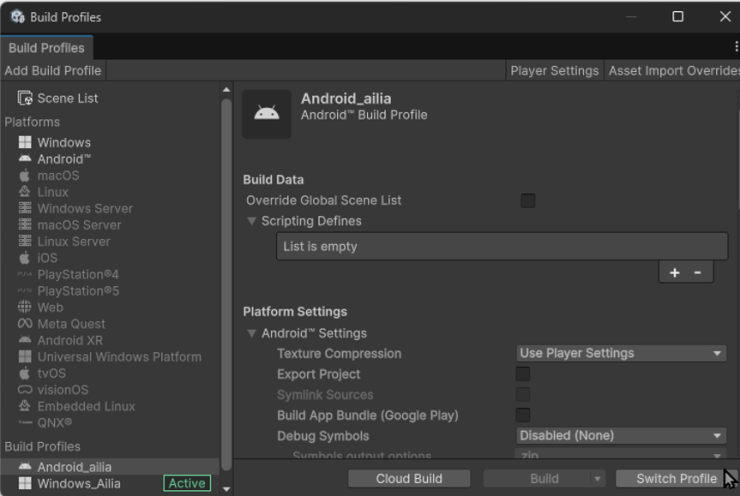Enable Build App Bundle (Google Play)

coord(523,415)
